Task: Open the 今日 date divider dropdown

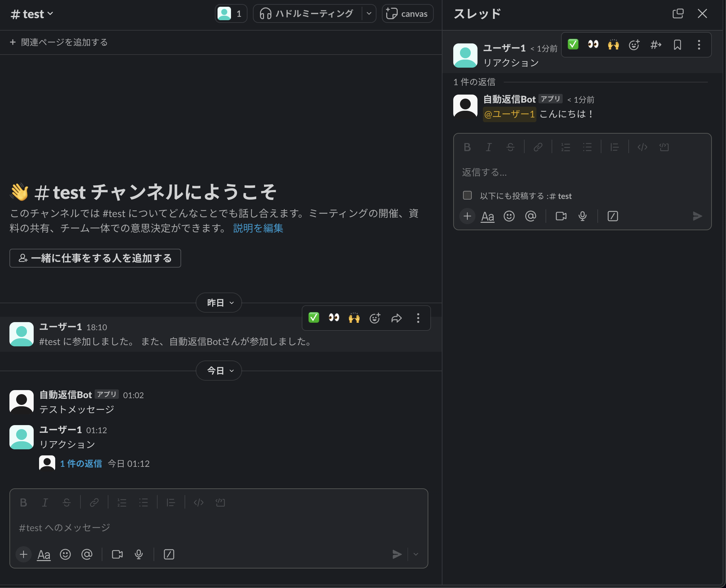Action: click(219, 371)
